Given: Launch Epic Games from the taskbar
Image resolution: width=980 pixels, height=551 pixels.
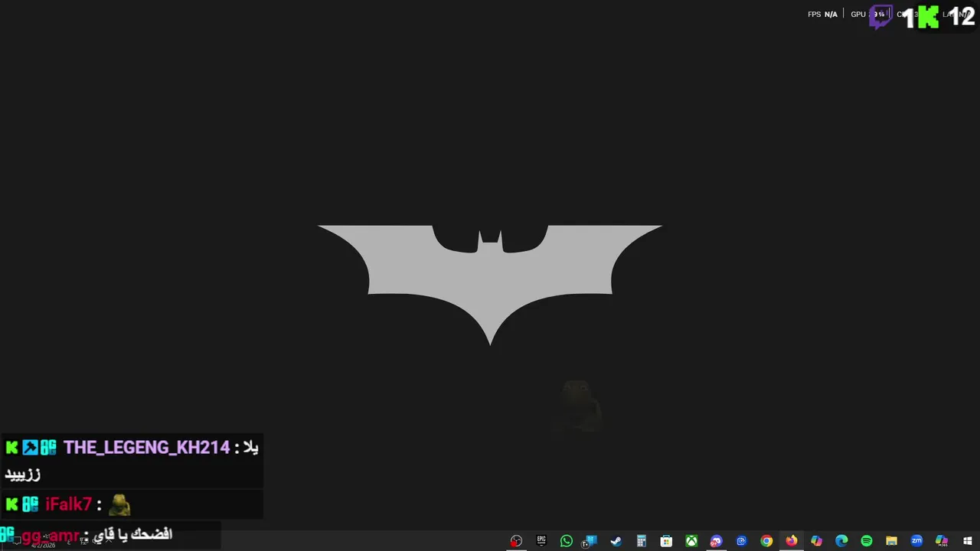Looking at the screenshot, I should click(541, 540).
